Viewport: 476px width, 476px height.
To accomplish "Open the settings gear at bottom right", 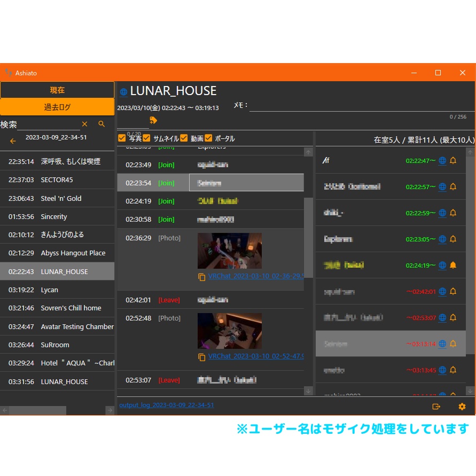I will point(462,407).
